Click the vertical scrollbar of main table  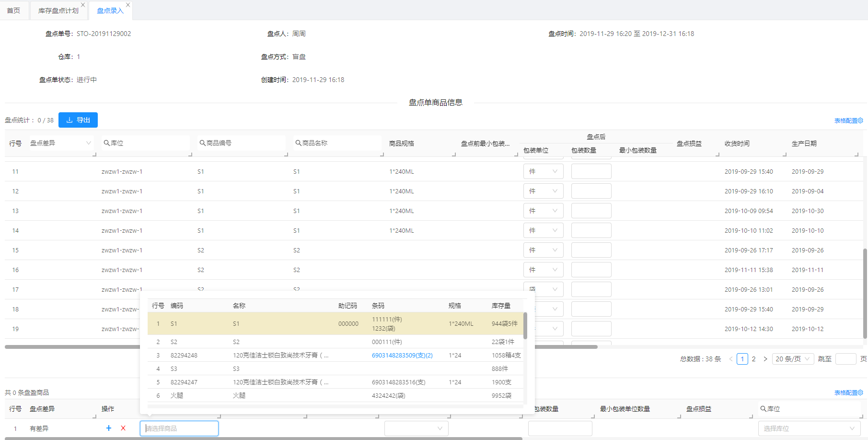865,294
